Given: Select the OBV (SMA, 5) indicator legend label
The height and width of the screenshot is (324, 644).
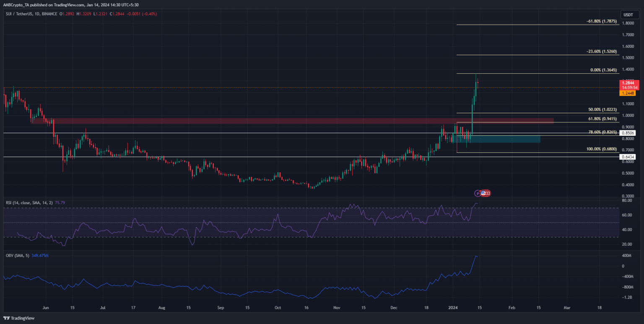Looking at the screenshot, I should point(18,256).
